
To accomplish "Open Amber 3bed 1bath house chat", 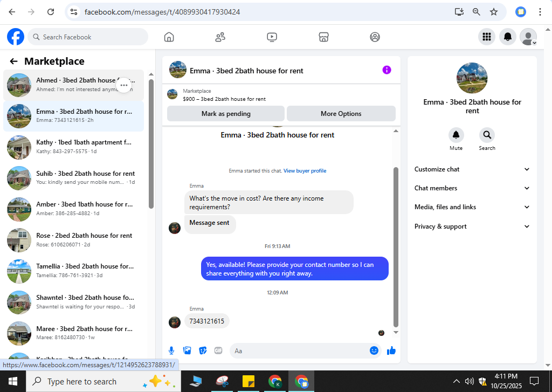I will pos(73,209).
